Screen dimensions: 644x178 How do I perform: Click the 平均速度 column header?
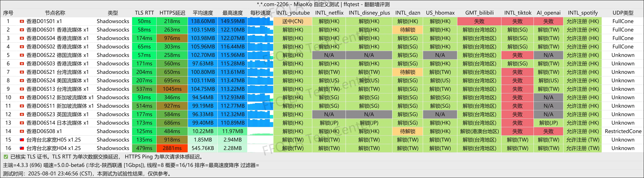(203, 13)
